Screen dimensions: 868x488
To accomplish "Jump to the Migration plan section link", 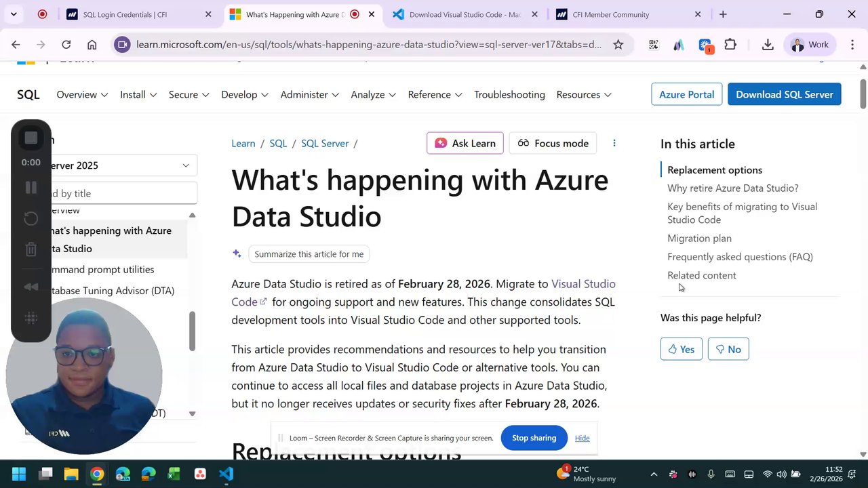I will [x=699, y=239].
